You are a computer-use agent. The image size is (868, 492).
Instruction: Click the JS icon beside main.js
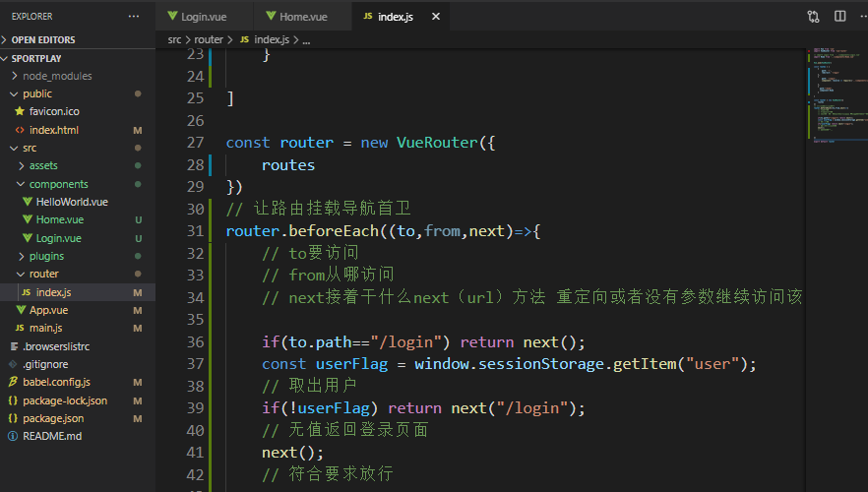click(20, 329)
